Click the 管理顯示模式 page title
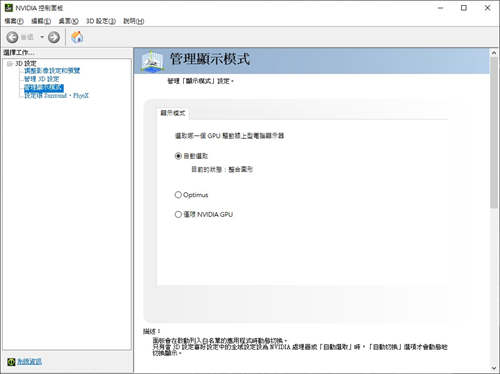Screen dimensions: 500x374 point(210,59)
